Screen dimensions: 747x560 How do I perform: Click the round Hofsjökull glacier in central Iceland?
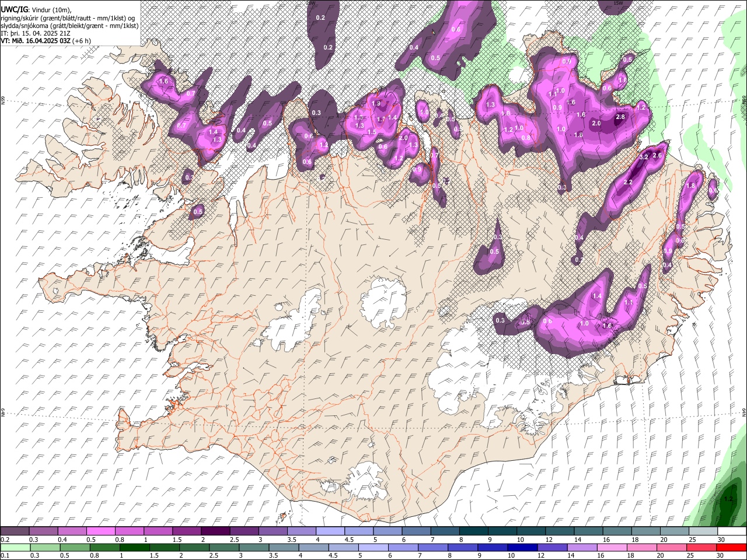click(383, 302)
